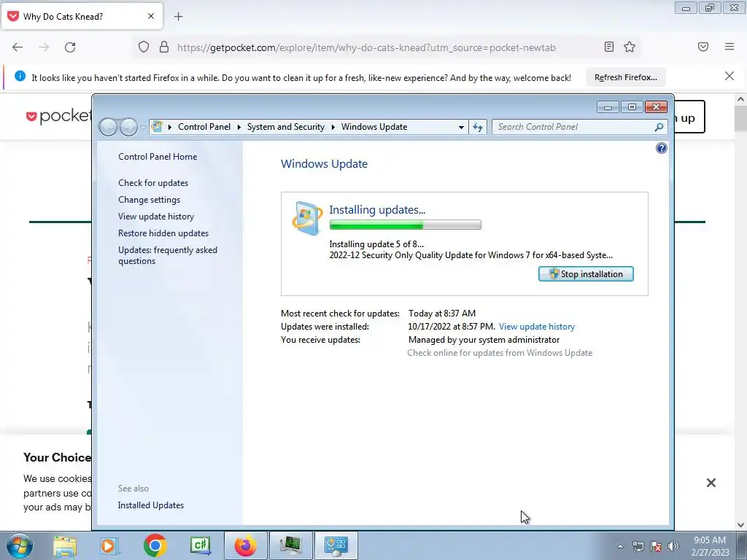Open the Windows Start button

[x=19, y=545]
